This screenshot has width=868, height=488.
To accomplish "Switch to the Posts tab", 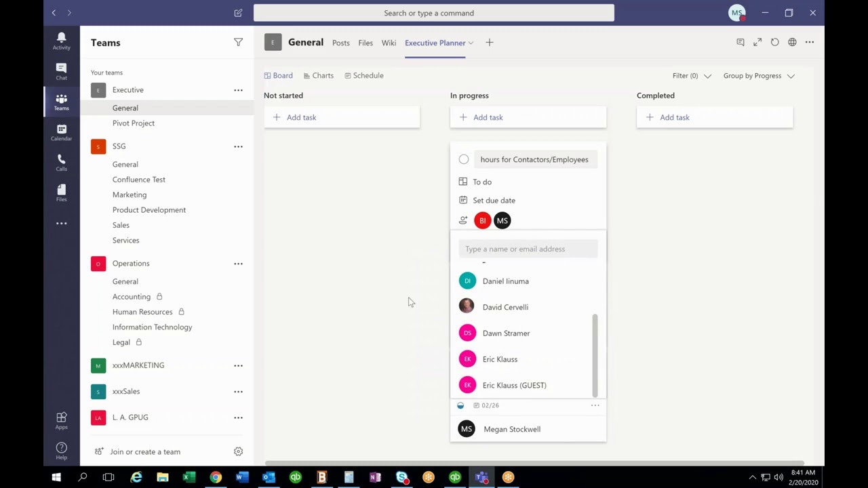I will click(341, 43).
